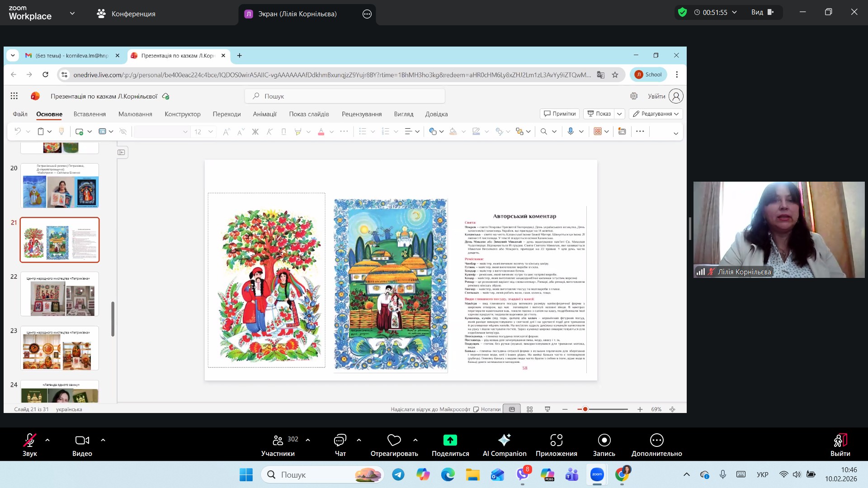Click the New Slide icon
Screen dimensions: 868x488
pos(80,131)
